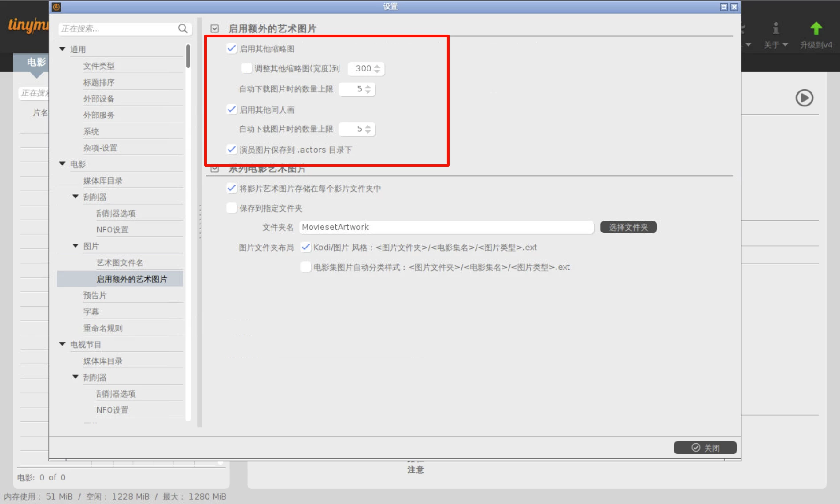Screen dimensions: 840x504
Task: Enable resizing extra thumbnails width checkbox
Action: tap(246, 68)
